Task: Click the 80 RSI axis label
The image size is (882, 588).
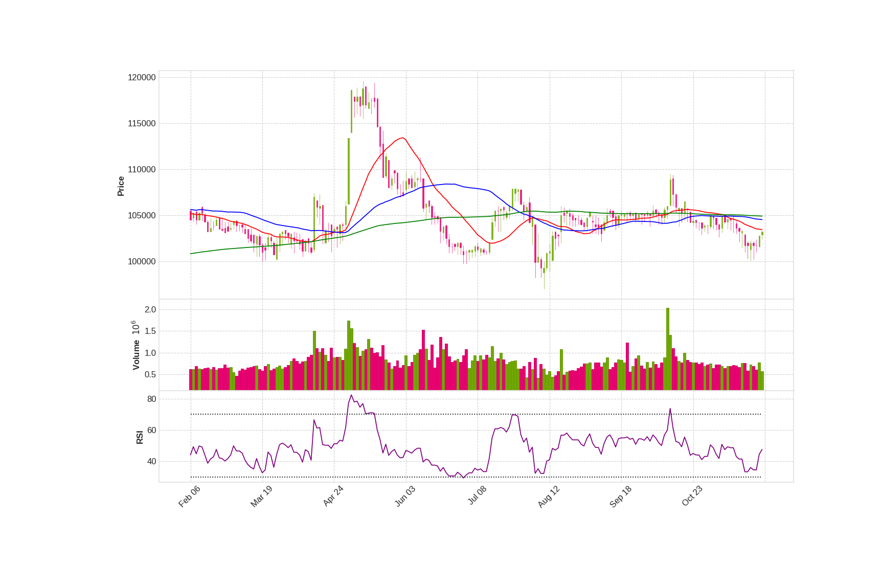Action: 152,399
